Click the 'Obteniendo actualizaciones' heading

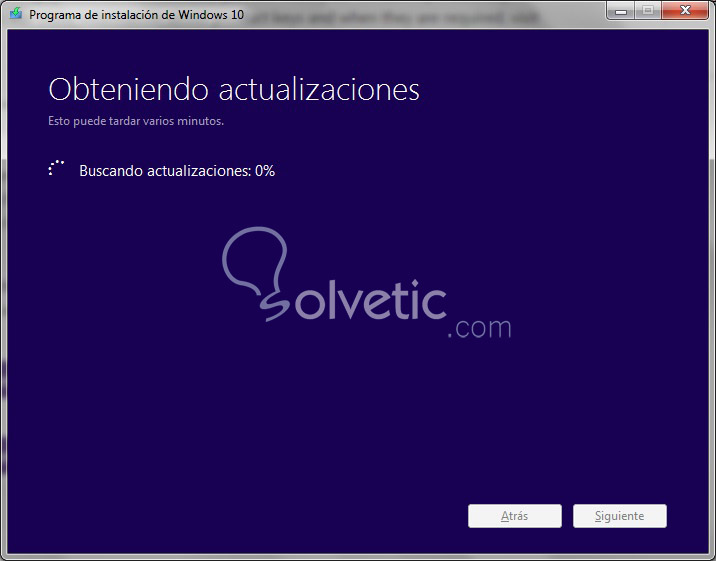[234, 89]
